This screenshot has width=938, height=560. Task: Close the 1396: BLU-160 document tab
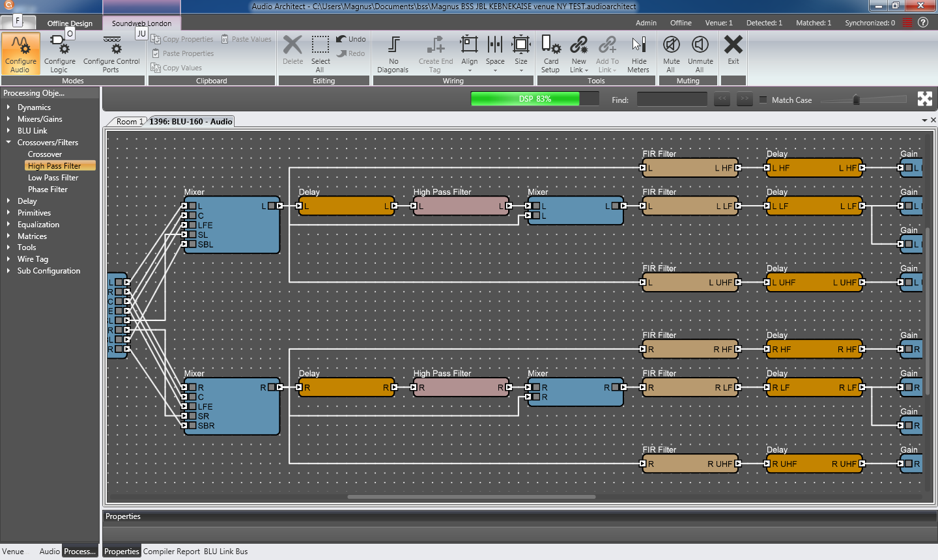933,120
